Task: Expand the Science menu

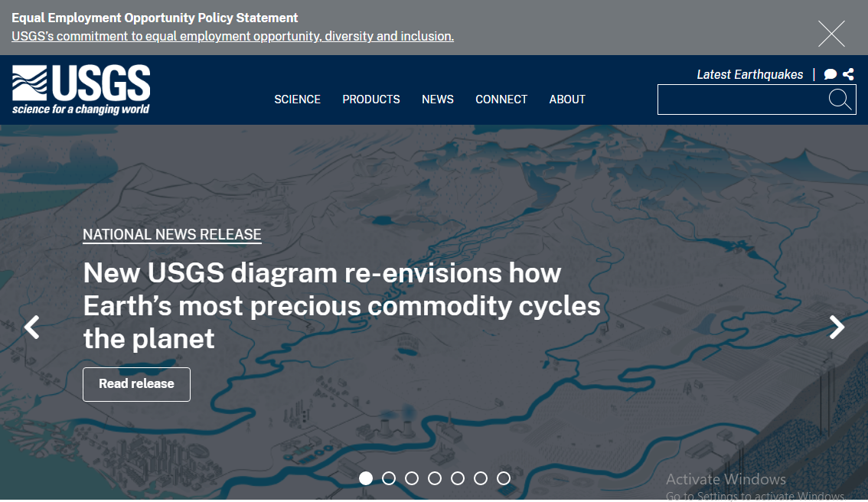Action: coord(297,99)
